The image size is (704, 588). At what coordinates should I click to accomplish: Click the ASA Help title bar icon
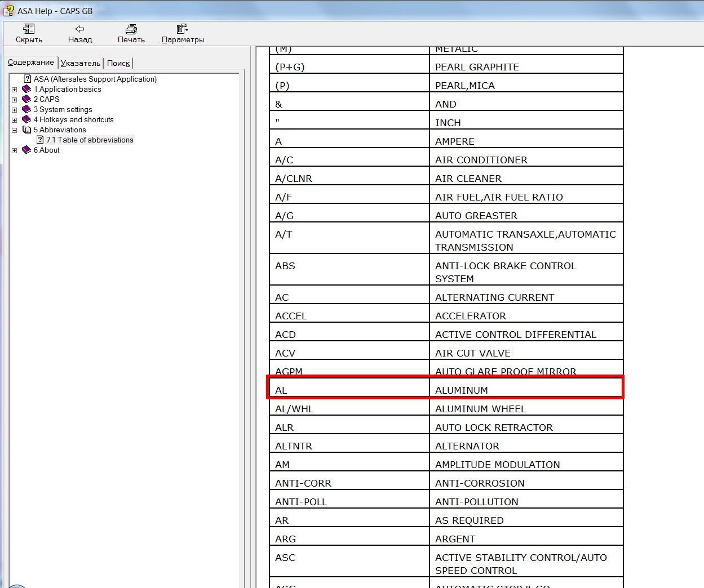coord(8,11)
